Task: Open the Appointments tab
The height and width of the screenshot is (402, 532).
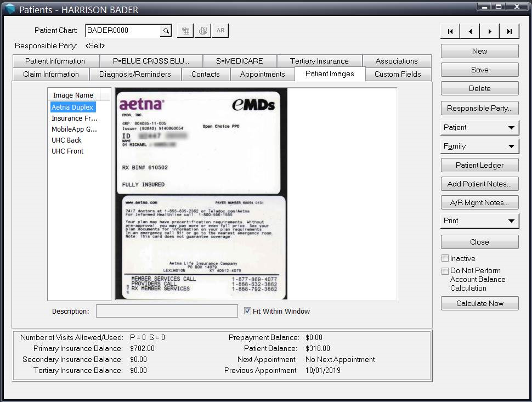Action: pos(262,74)
